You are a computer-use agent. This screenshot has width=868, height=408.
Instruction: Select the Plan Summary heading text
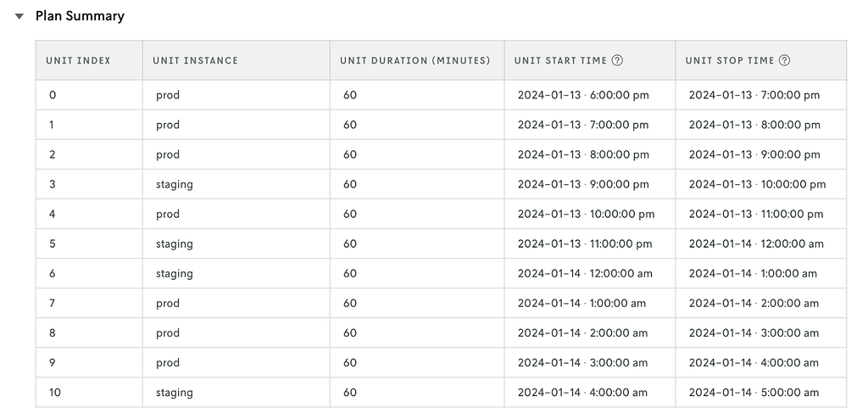(x=80, y=16)
